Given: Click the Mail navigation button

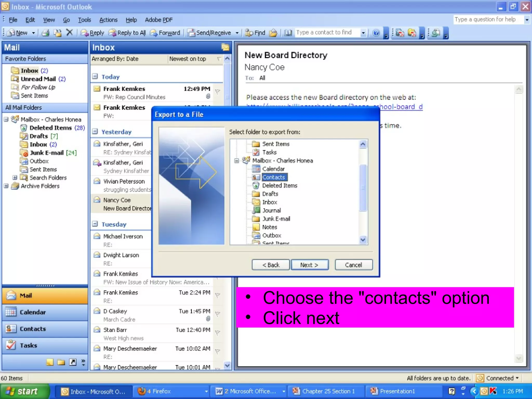Looking at the screenshot, I should click(45, 296).
